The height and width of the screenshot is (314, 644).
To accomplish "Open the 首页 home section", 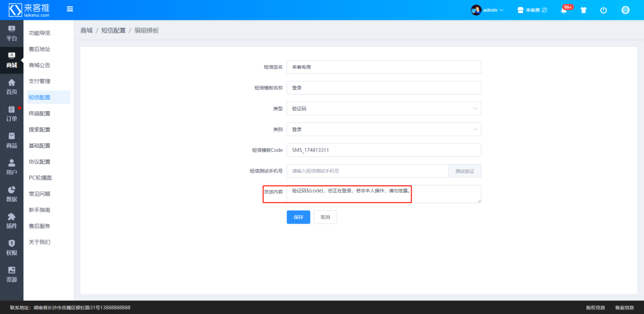I will [x=12, y=87].
